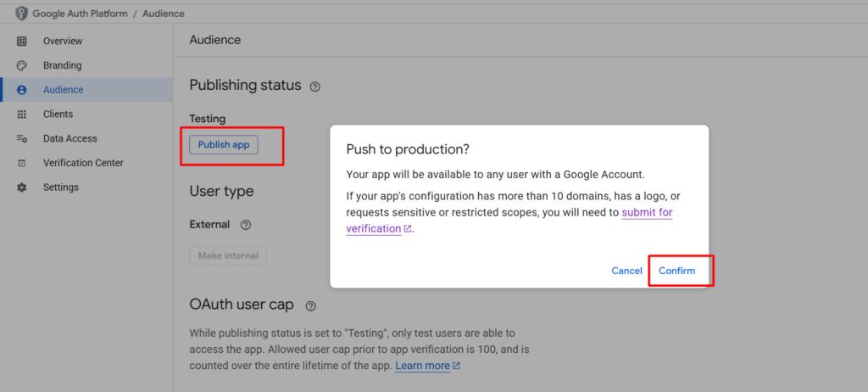Click the Publish app button
This screenshot has height=392, width=868.
(x=224, y=145)
